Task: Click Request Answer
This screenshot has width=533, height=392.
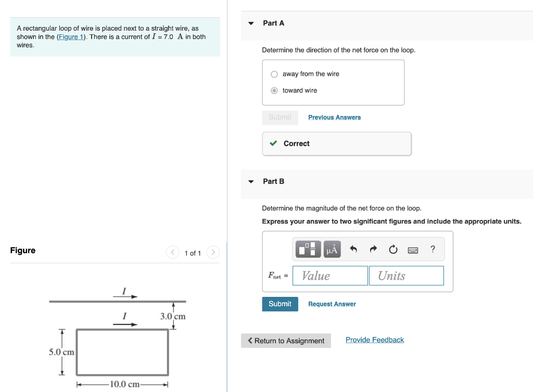Action: click(332, 304)
